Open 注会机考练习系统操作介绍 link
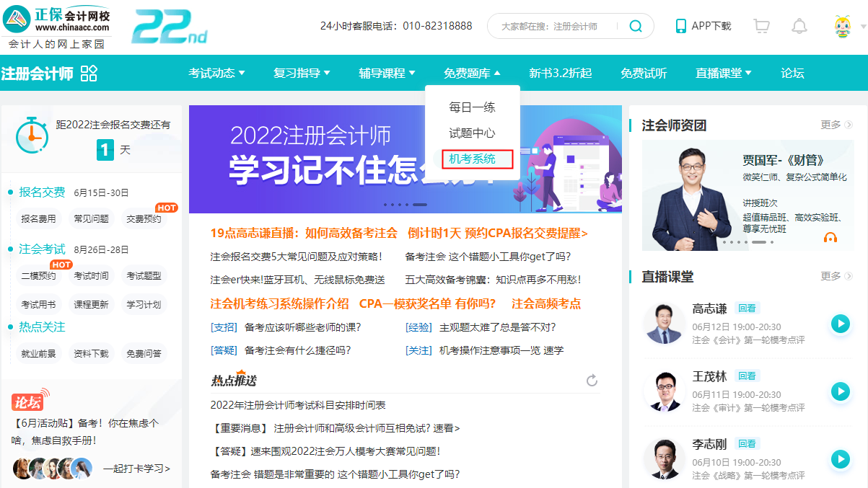 279,303
